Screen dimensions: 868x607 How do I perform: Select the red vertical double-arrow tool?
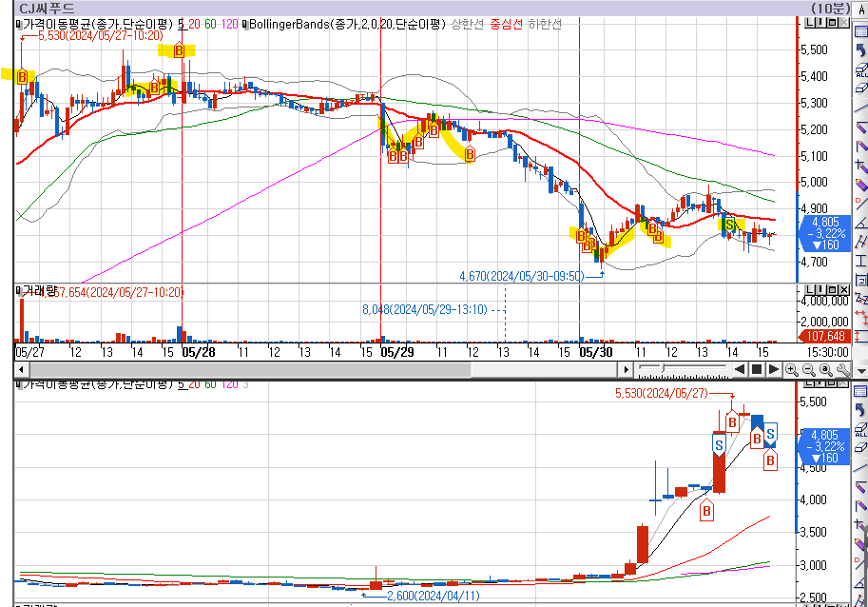860,336
